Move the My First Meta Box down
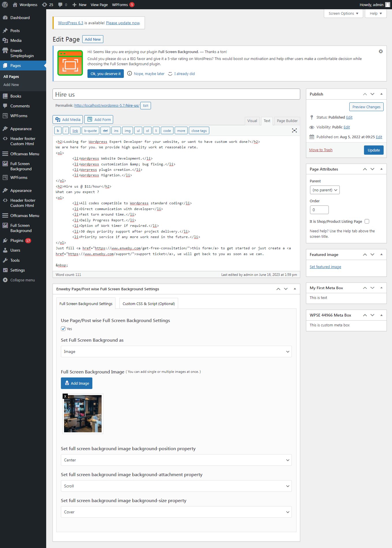This screenshot has height=548, width=392. coord(372,288)
